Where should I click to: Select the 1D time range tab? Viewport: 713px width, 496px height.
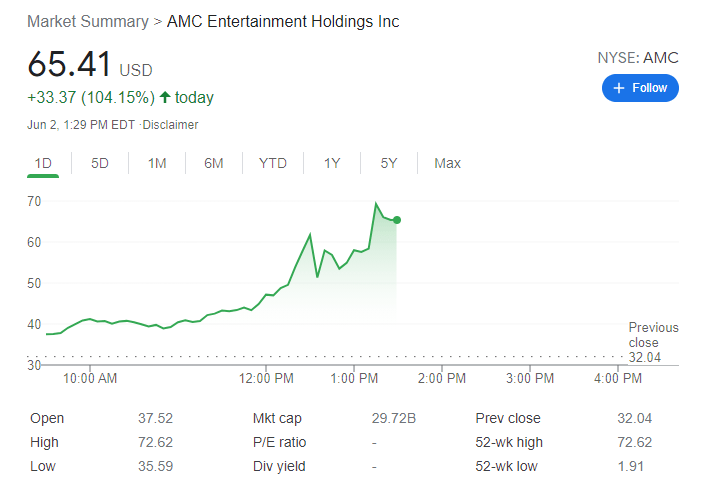click(x=43, y=163)
